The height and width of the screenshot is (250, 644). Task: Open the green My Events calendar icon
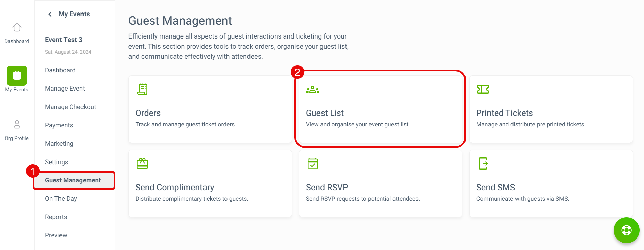pyautogui.click(x=17, y=76)
